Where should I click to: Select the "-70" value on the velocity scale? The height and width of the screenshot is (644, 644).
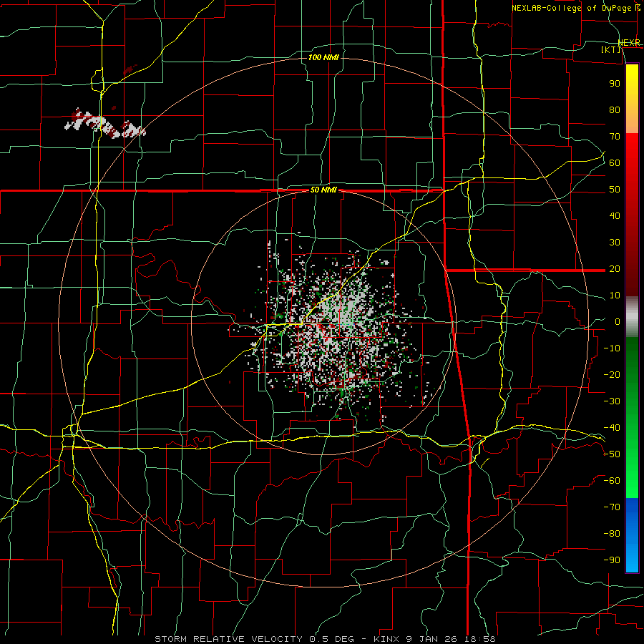612,507
